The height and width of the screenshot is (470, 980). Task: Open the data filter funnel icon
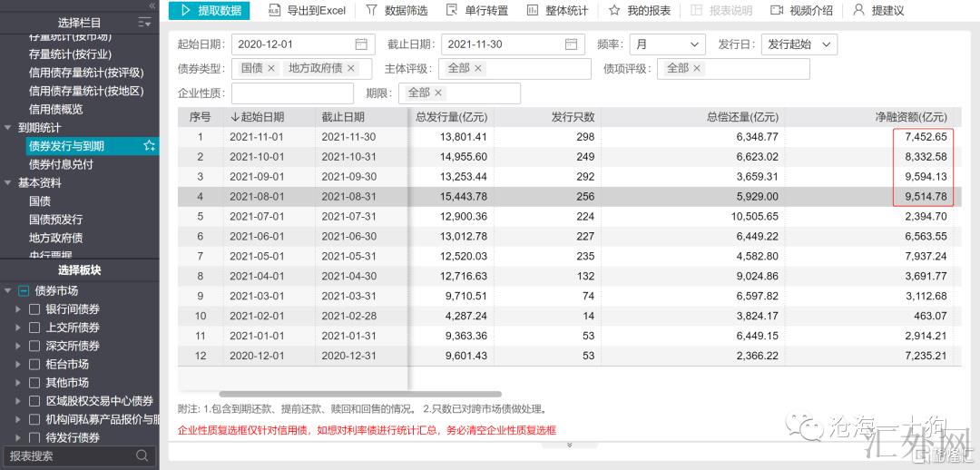371,11
